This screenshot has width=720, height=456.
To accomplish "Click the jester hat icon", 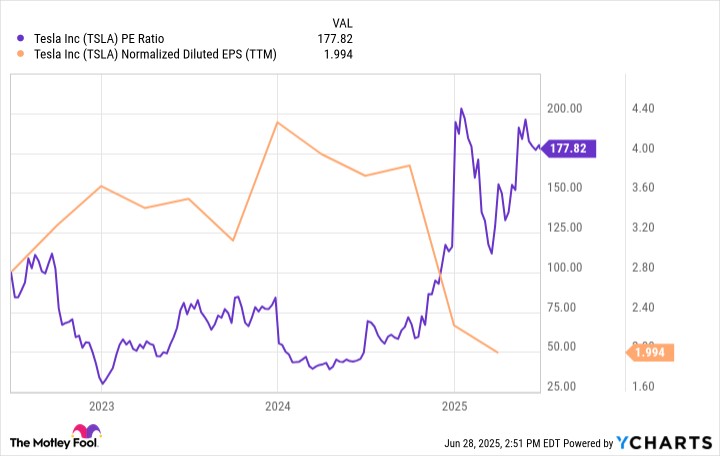I will 86,431.
